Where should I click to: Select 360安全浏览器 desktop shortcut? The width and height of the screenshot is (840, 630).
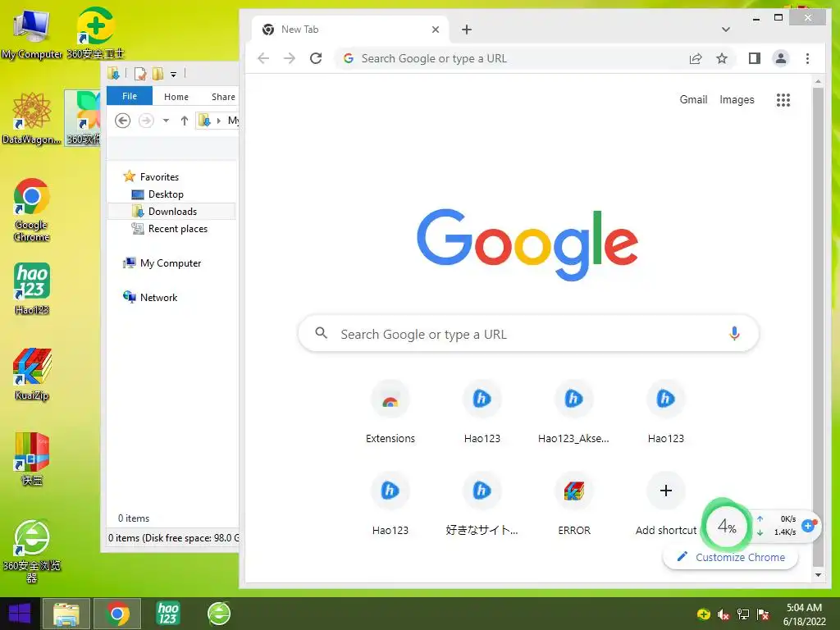click(32, 550)
